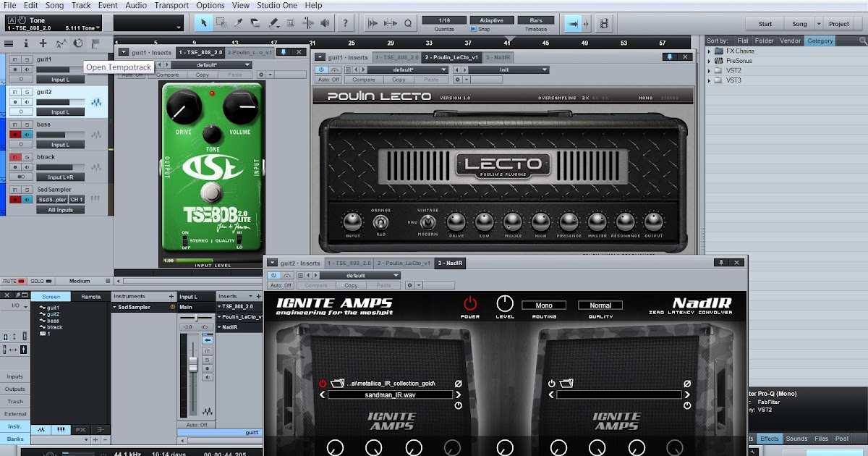The image size is (868, 456).
Task: Open the default preset dropdown in TSE_808 window
Action: (x=212, y=65)
